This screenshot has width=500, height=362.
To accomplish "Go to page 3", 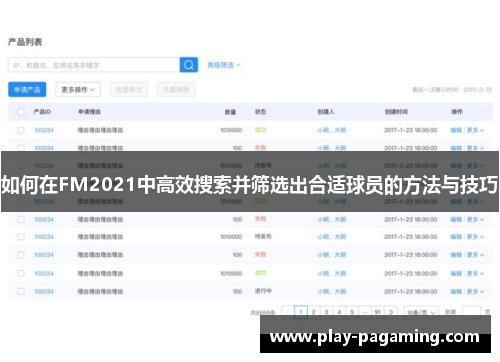I will [326, 312].
